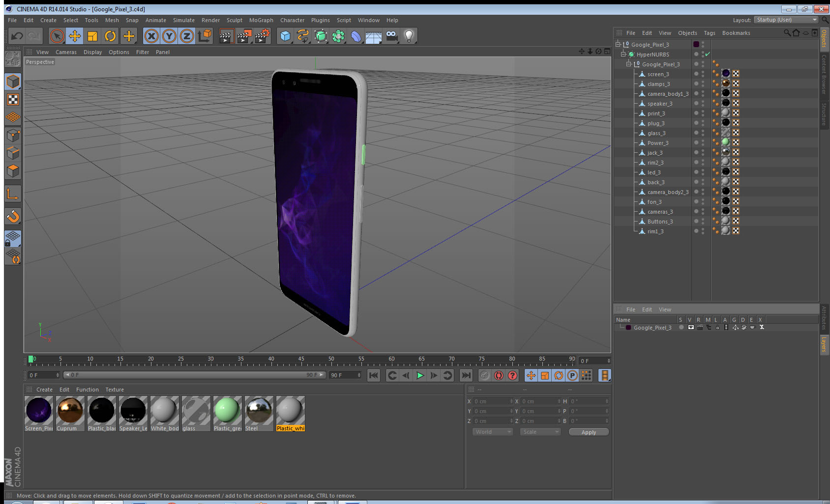Add a Light object
830x504 pixels.
(409, 36)
